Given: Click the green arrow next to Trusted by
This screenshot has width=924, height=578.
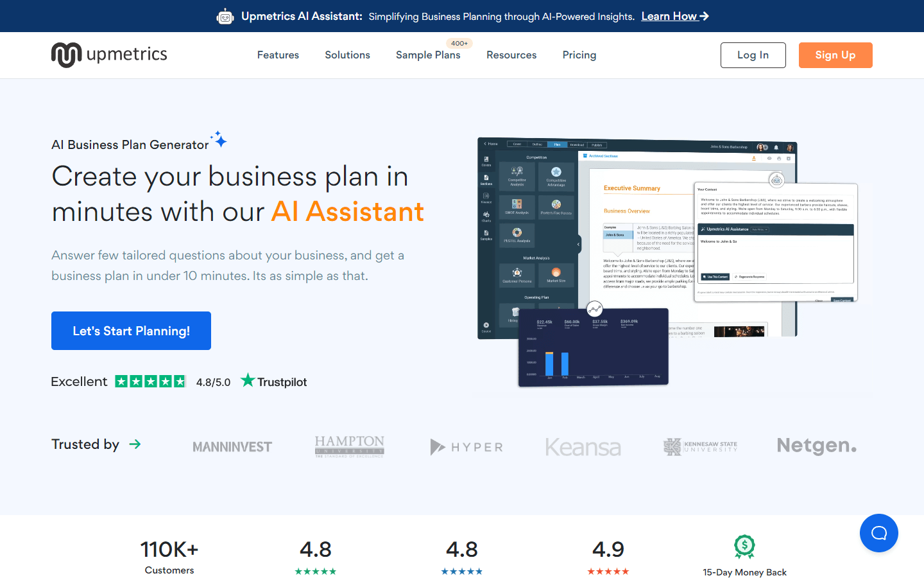Looking at the screenshot, I should (135, 444).
